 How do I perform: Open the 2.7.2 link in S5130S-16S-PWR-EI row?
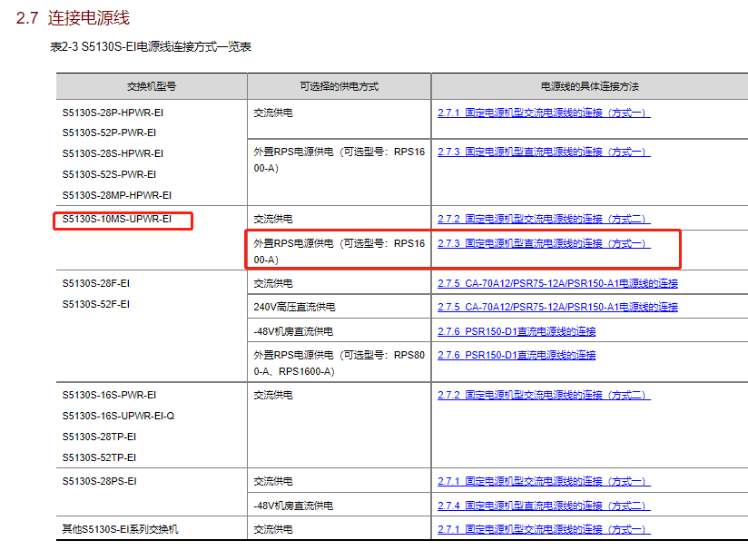pos(544,396)
